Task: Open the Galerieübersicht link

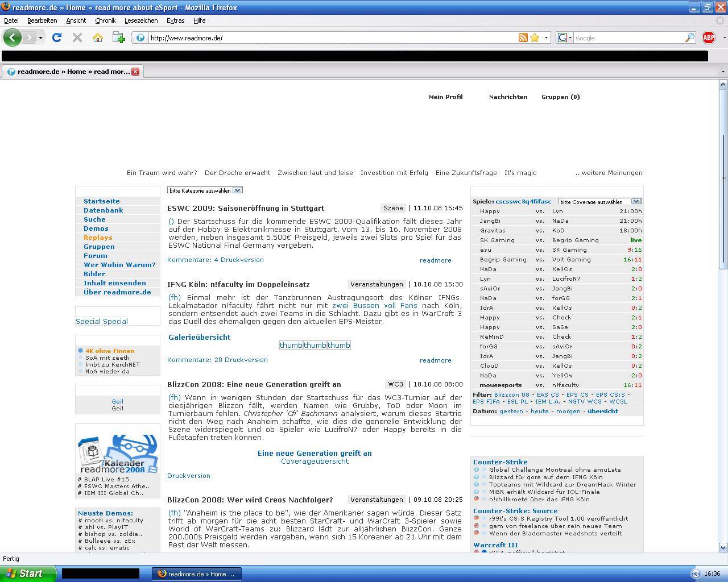Action: pos(199,337)
